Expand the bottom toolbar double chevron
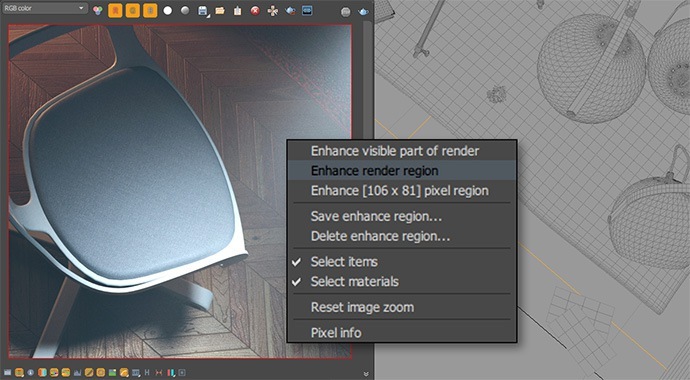Image resolution: width=690 pixels, height=380 pixels. [x=366, y=374]
